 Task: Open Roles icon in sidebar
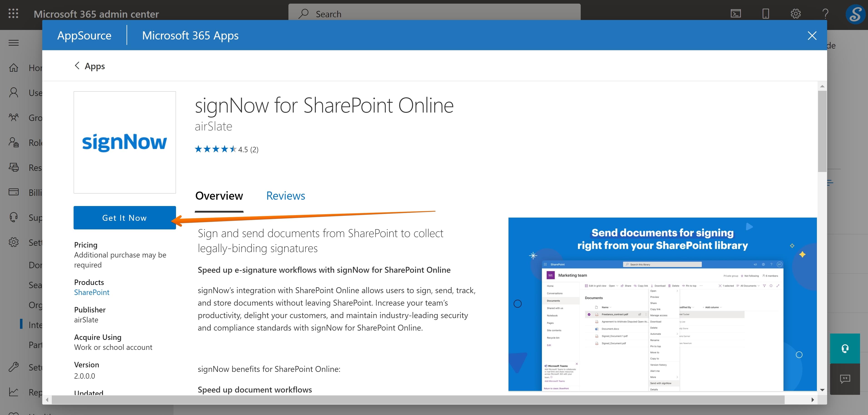tap(13, 142)
